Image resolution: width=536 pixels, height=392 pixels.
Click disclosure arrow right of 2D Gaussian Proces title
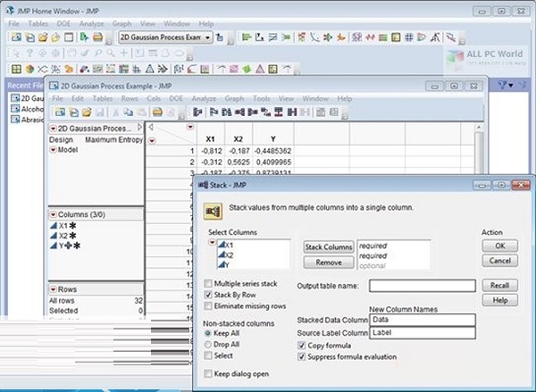pos(139,127)
